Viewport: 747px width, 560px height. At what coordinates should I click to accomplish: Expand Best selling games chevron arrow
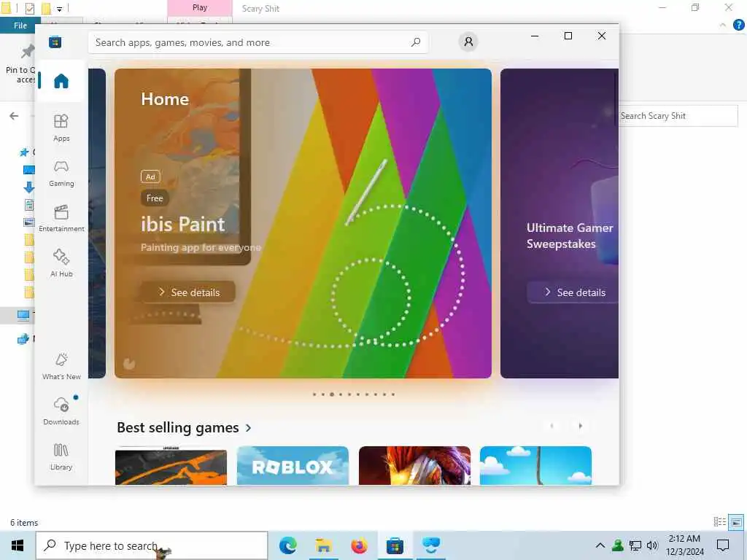coord(248,428)
